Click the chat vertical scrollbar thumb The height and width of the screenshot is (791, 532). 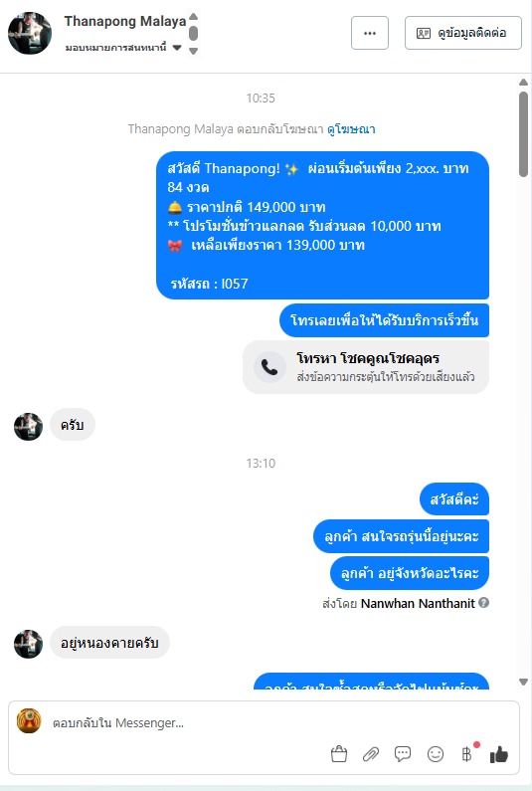[x=523, y=133]
